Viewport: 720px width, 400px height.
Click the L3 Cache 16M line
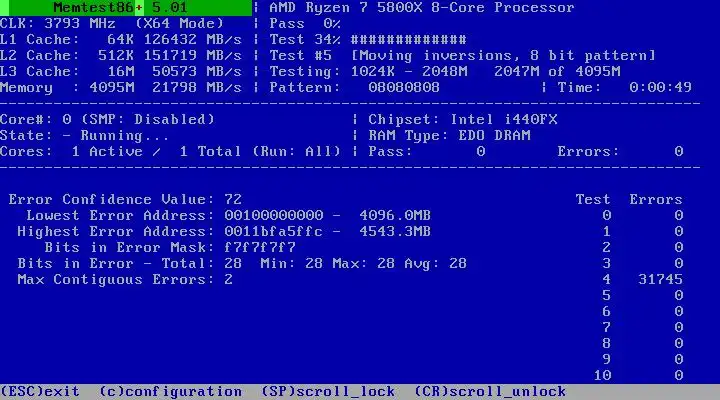[x=121, y=72]
